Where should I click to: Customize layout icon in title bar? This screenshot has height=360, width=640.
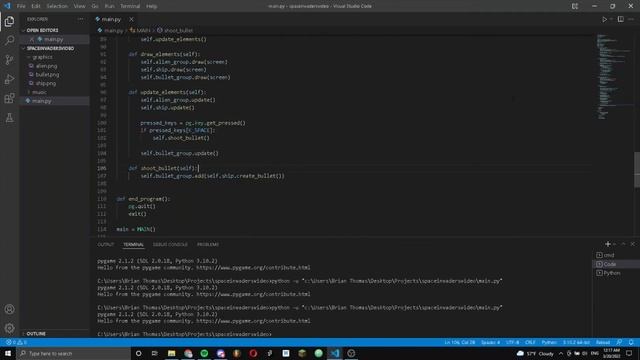575,6
